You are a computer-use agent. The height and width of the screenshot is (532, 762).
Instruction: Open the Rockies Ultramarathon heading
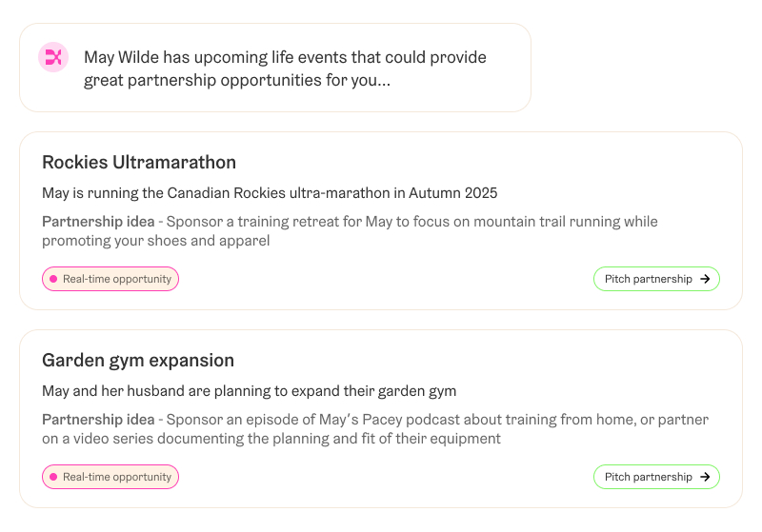pyautogui.click(x=139, y=162)
